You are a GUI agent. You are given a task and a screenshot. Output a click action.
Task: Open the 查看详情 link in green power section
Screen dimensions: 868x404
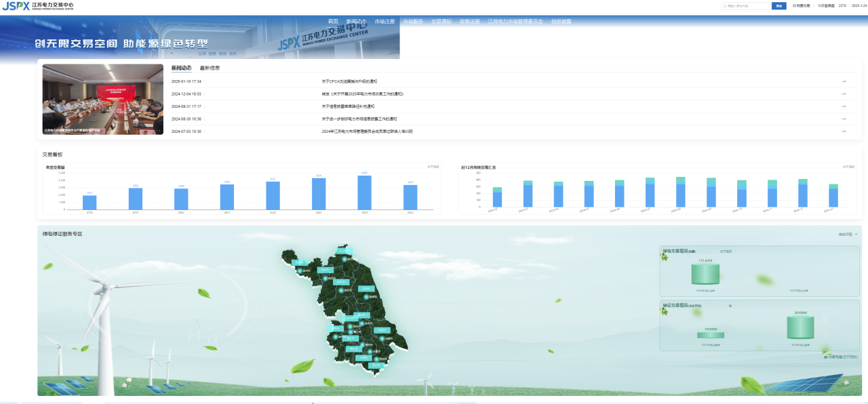pos(848,234)
